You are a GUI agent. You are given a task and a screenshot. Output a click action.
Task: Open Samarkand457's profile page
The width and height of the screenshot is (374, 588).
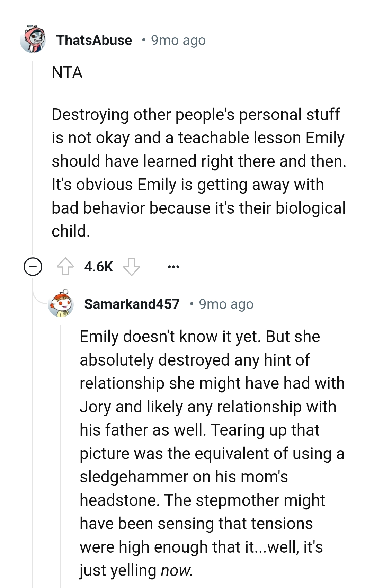pos(133,305)
